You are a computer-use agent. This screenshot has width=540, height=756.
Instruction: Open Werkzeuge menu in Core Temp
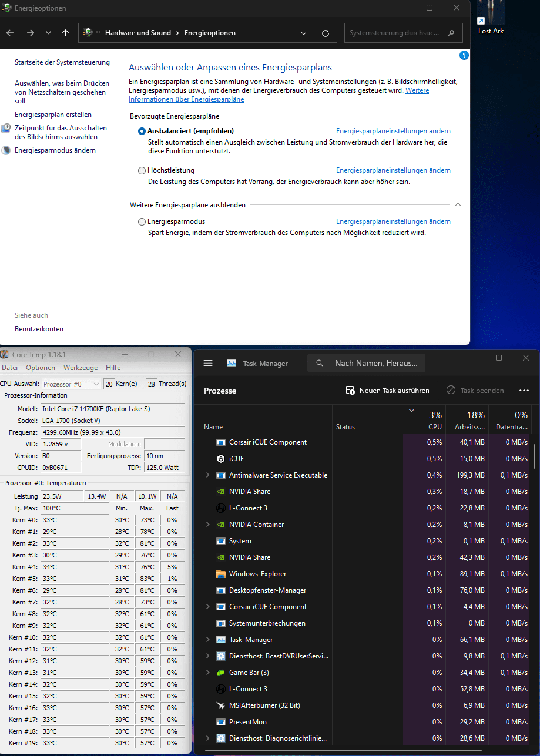[x=81, y=368]
